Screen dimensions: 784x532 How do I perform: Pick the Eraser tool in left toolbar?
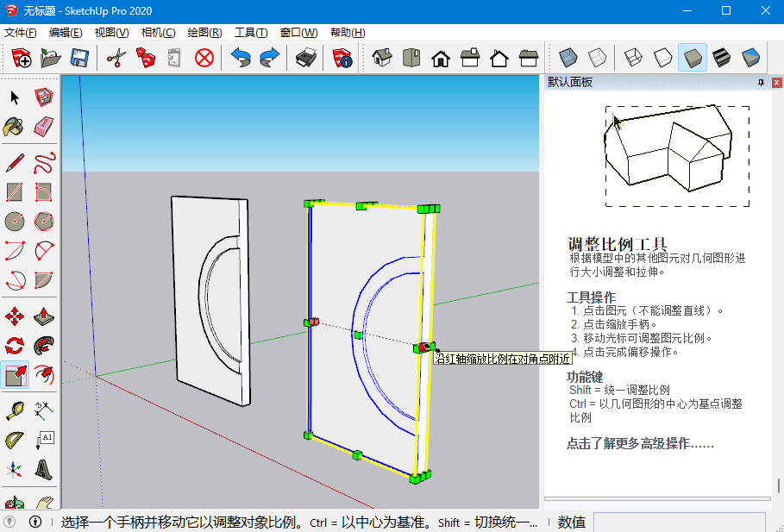coord(44,127)
